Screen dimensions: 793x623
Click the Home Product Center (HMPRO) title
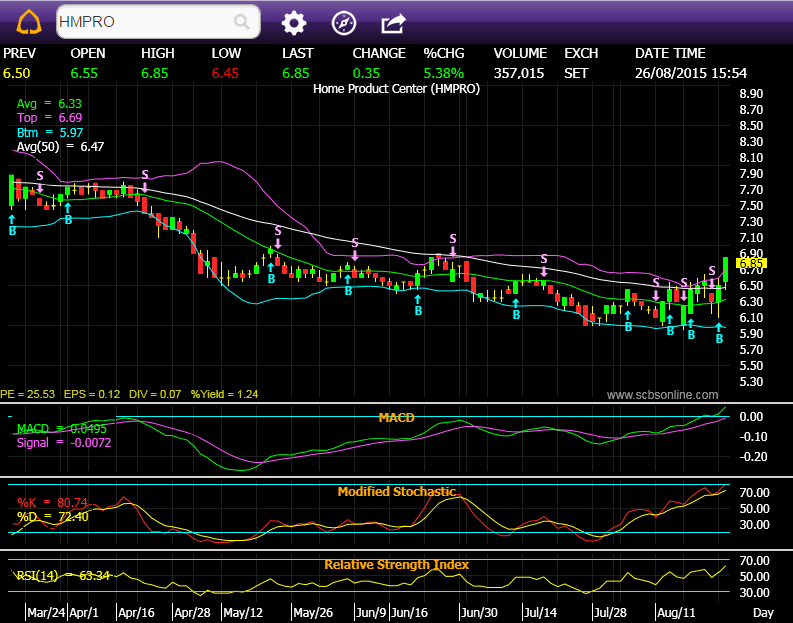pos(396,89)
